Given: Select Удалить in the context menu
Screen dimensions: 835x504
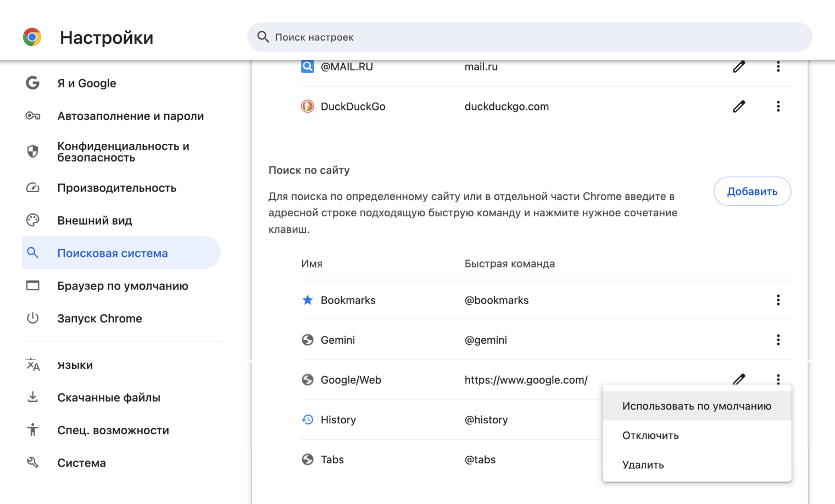Looking at the screenshot, I should point(697,464).
